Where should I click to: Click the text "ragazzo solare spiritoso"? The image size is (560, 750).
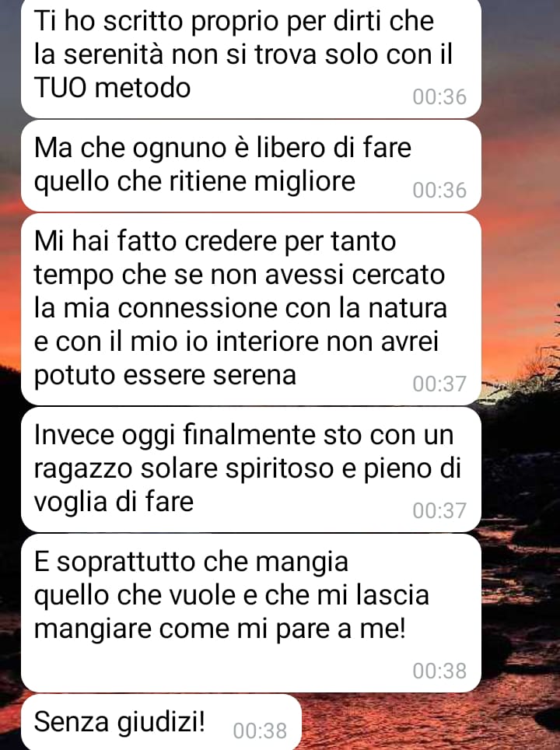pos(184,468)
